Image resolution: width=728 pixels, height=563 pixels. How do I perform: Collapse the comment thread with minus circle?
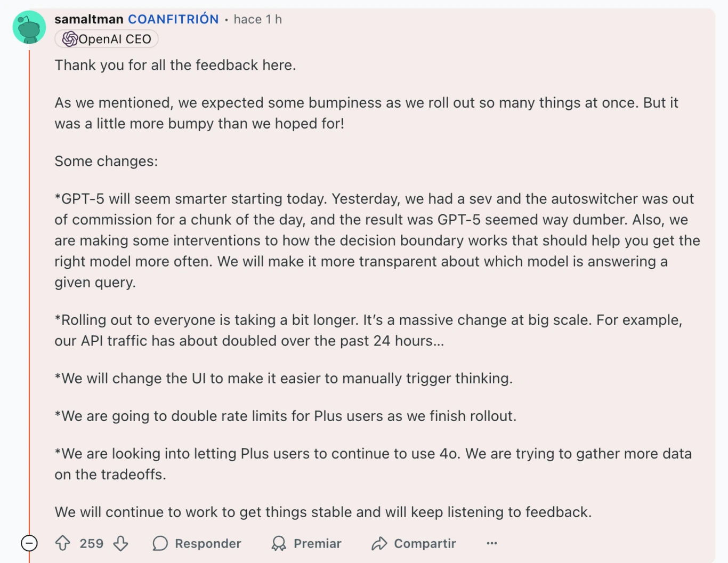29,543
